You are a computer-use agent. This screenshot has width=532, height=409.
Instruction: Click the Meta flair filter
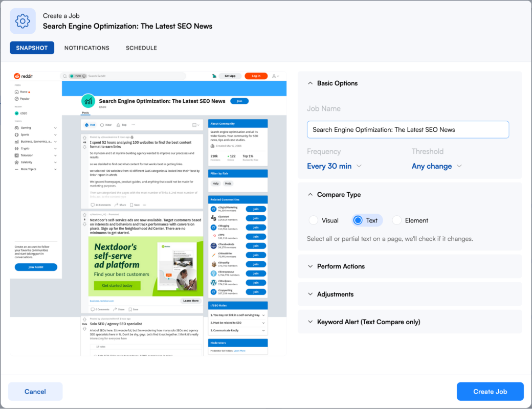[228, 184]
